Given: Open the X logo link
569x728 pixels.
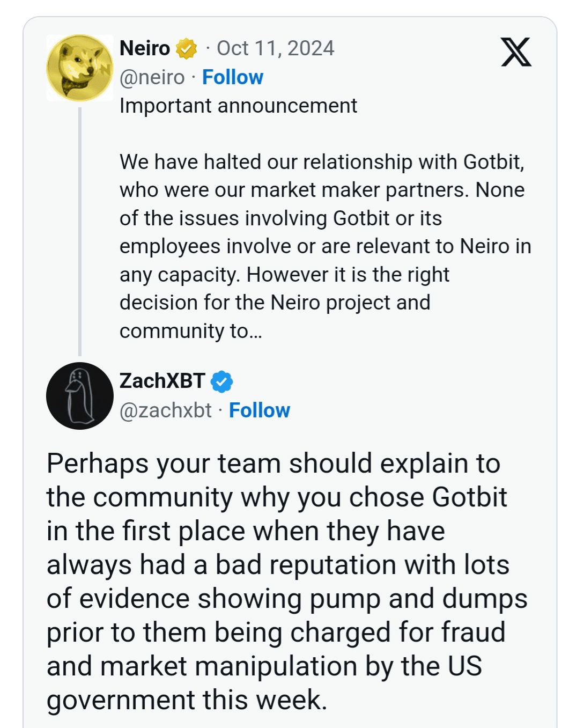Looking at the screenshot, I should [x=516, y=52].
